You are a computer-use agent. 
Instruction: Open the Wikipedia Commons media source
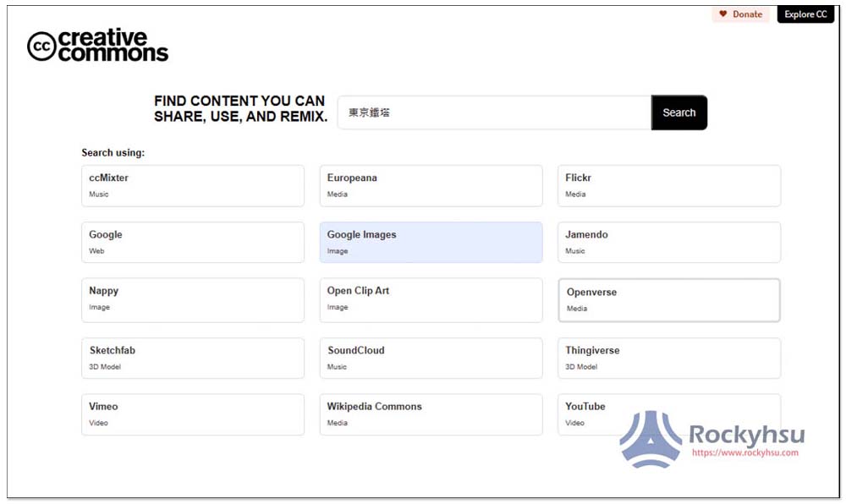click(x=431, y=414)
